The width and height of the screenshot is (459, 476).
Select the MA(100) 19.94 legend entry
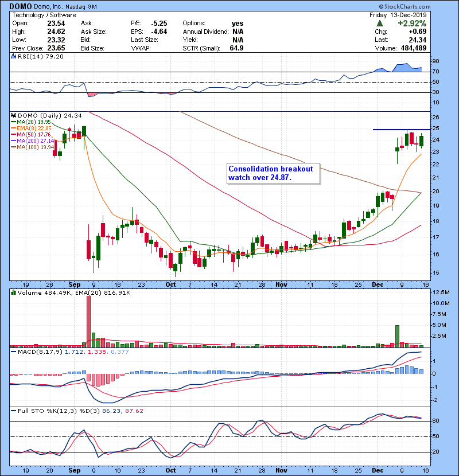coord(33,147)
